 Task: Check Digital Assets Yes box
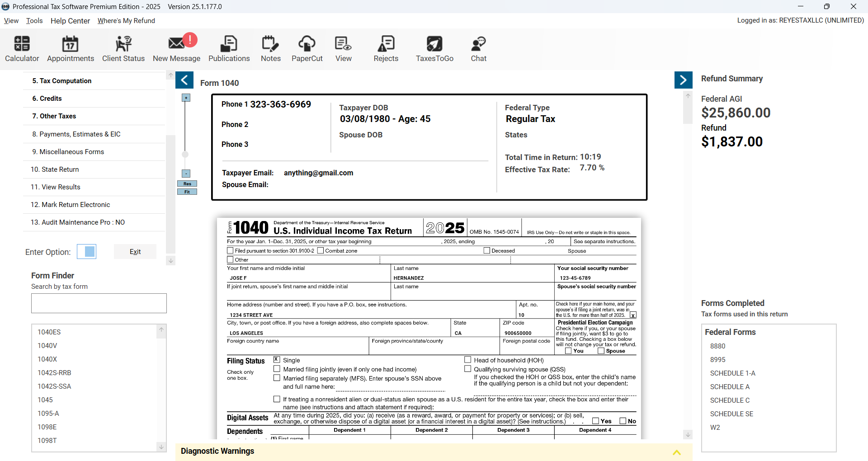pos(595,421)
